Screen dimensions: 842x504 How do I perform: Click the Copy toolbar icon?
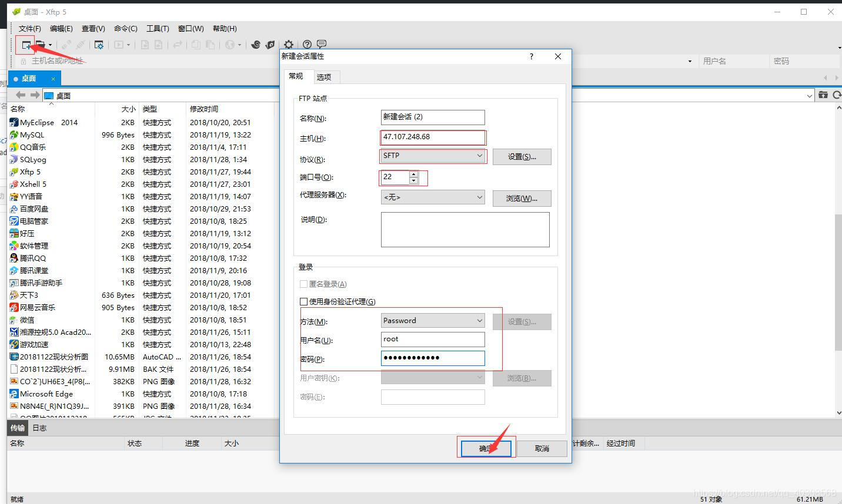(x=196, y=45)
